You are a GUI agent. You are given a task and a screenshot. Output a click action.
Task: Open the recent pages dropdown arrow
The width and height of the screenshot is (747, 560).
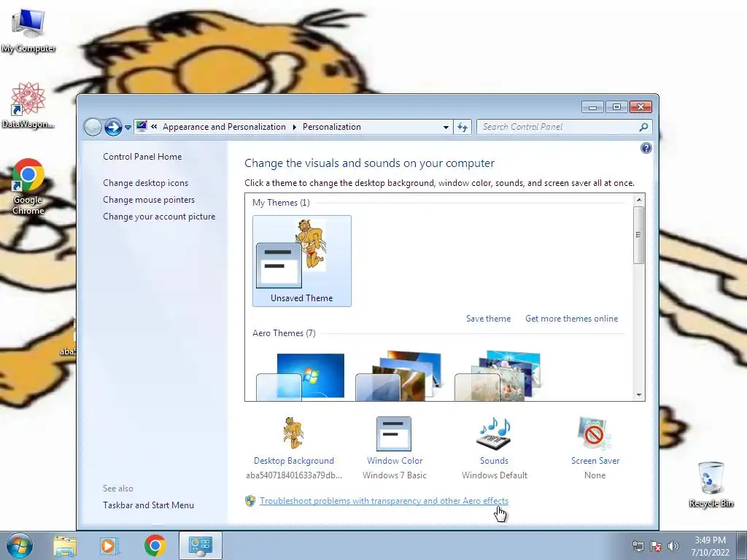tap(128, 128)
